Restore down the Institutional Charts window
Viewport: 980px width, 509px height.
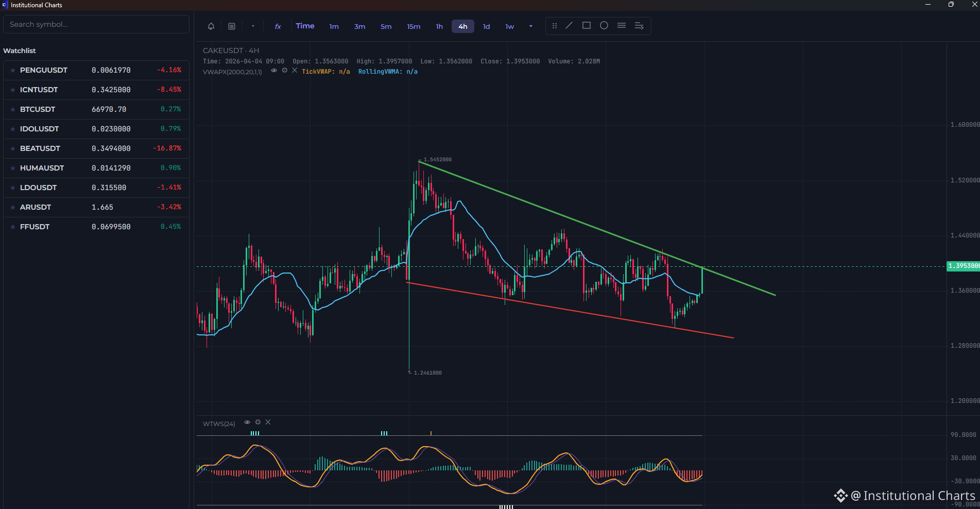point(951,5)
